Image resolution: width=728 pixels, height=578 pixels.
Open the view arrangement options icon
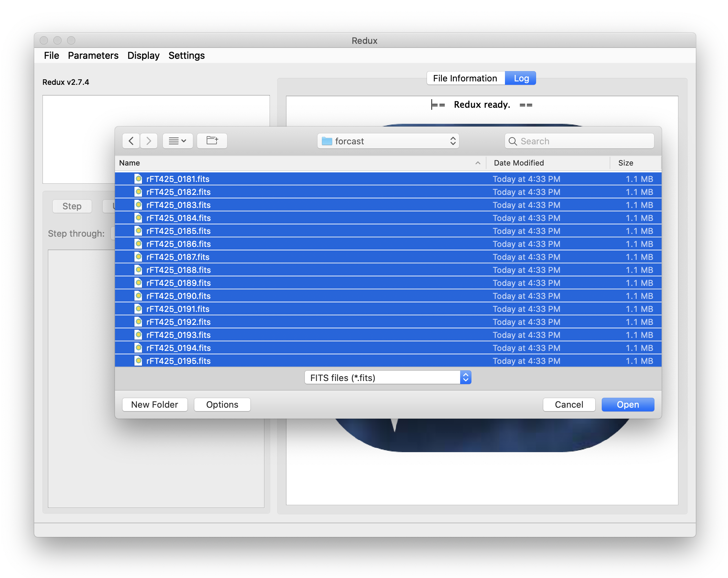(178, 141)
